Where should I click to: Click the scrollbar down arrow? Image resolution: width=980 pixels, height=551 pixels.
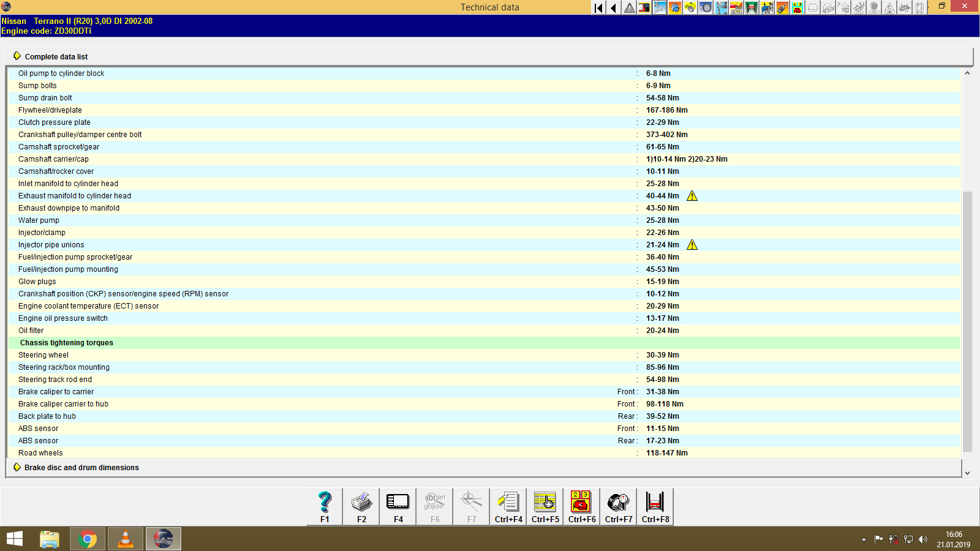(x=968, y=473)
